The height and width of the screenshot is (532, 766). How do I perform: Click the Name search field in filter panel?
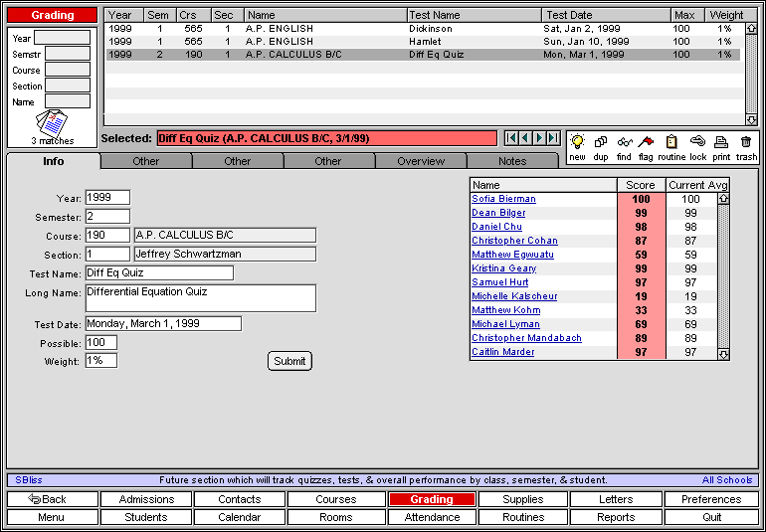68,101
